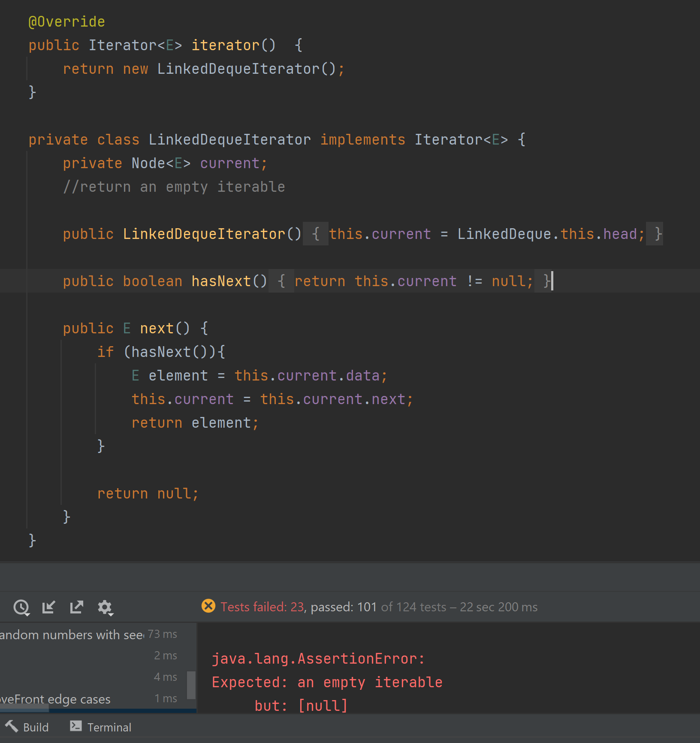Expand the folded LinkedDequeIterator constructor opening brace

(x=316, y=234)
